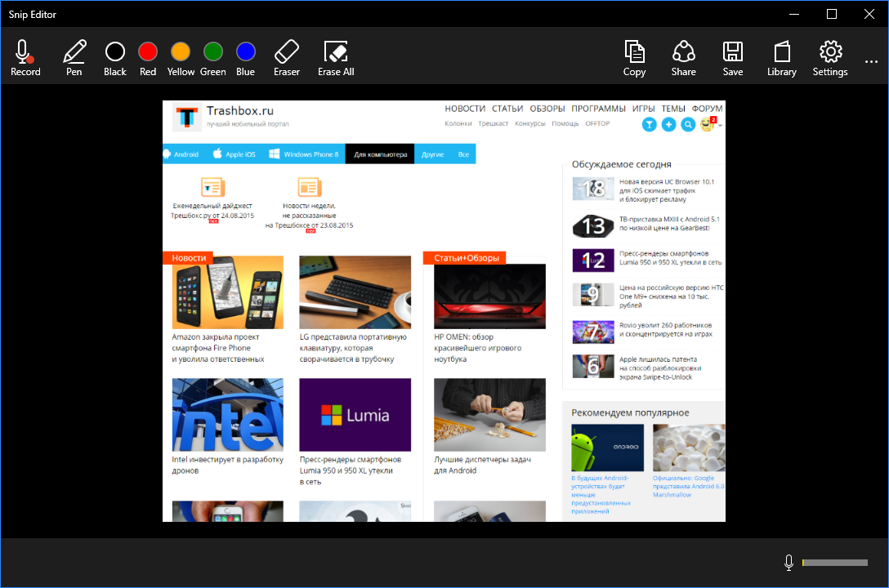The width and height of the screenshot is (889, 588).
Task: Click the Трешкаст sublink
Action: tap(494, 123)
